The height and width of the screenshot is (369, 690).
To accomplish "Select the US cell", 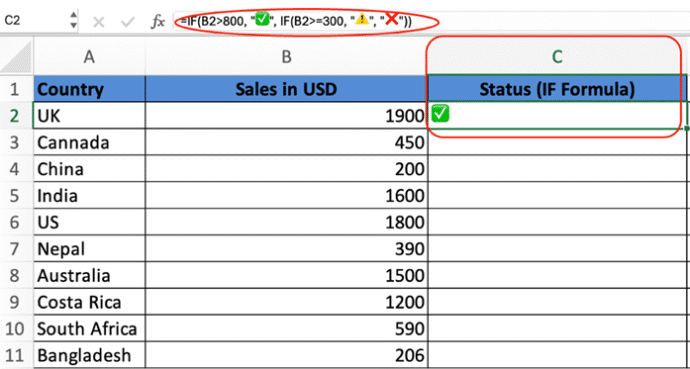I will coord(89,222).
